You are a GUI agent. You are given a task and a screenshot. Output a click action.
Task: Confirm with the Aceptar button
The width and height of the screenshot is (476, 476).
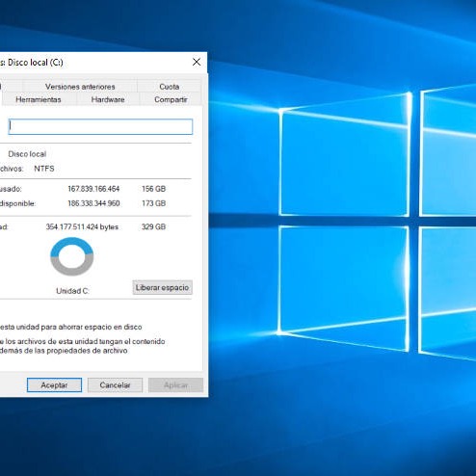click(x=54, y=384)
